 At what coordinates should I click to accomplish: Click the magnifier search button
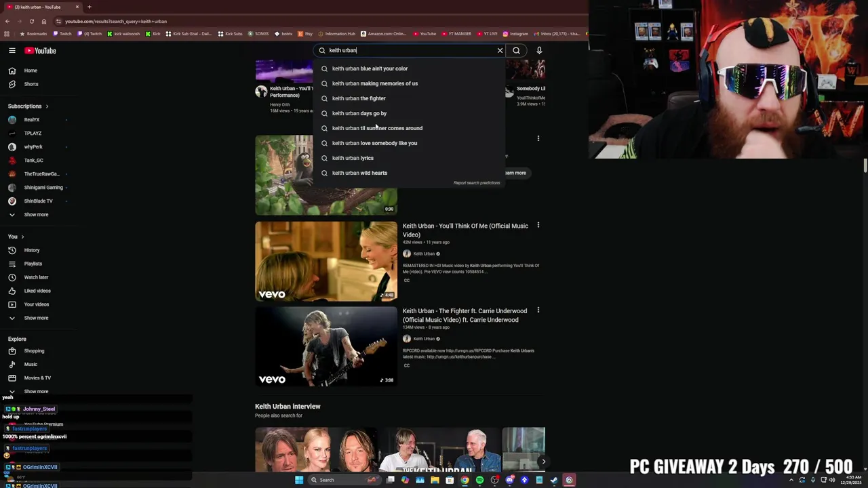pos(516,50)
